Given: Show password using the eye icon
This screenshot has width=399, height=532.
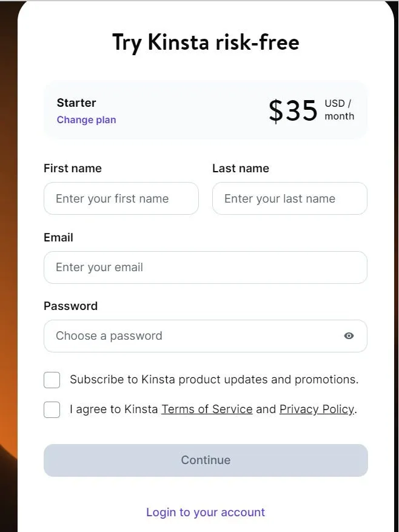Looking at the screenshot, I should [349, 336].
